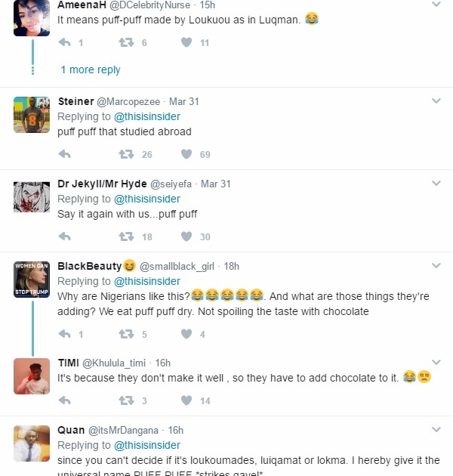
Task: View BlackBeauty's profile picture
Action: (32, 280)
